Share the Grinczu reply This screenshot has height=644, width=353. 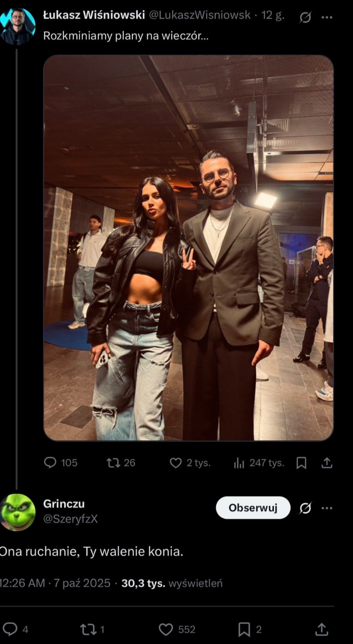pos(322,629)
